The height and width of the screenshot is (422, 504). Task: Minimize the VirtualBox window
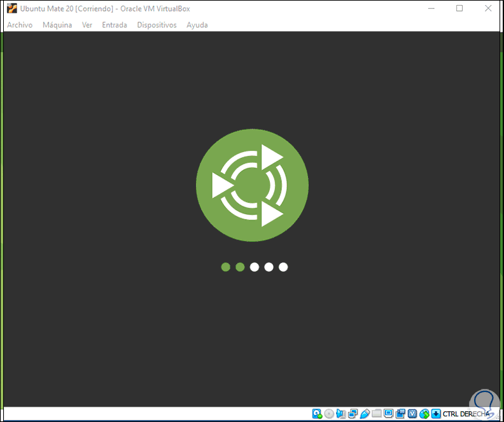[x=431, y=9]
